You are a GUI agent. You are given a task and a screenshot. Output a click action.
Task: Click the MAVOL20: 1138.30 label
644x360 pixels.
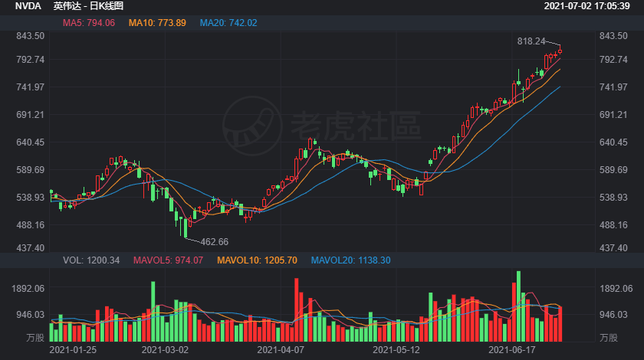pyautogui.click(x=350, y=260)
